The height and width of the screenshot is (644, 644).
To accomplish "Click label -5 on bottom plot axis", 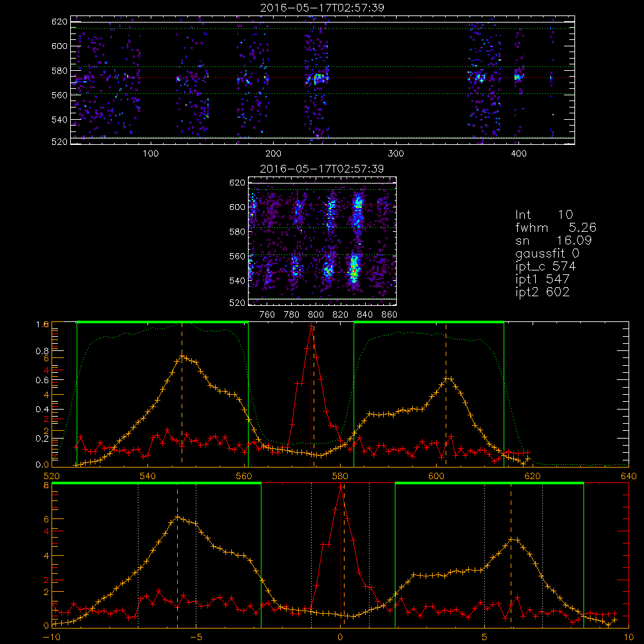I will pos(196,638).
